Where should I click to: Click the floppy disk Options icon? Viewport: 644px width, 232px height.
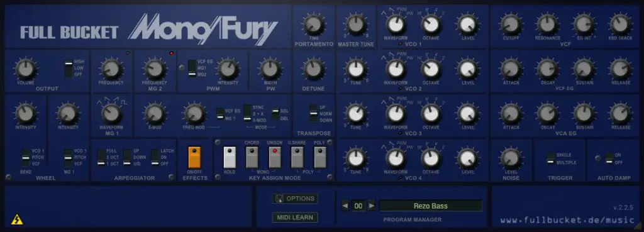(x=279, y=199)
